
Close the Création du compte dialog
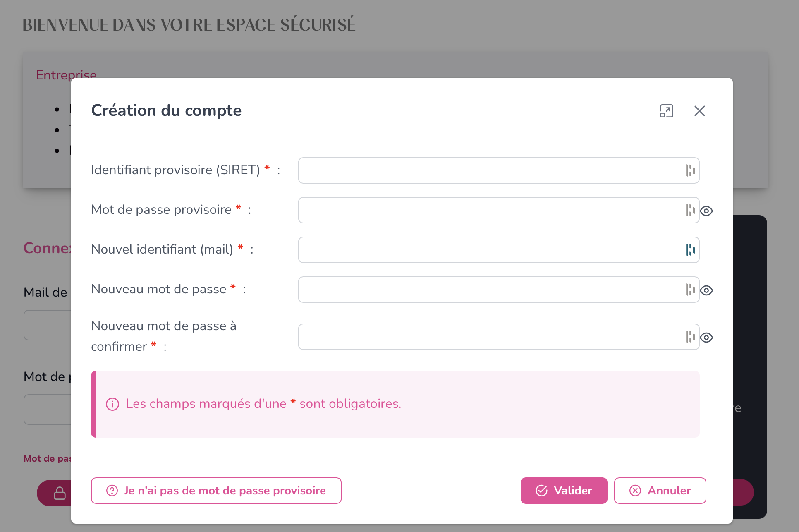699,111
